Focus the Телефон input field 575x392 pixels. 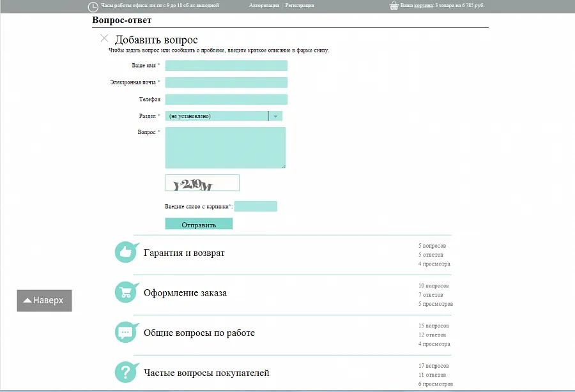point(226,100)
